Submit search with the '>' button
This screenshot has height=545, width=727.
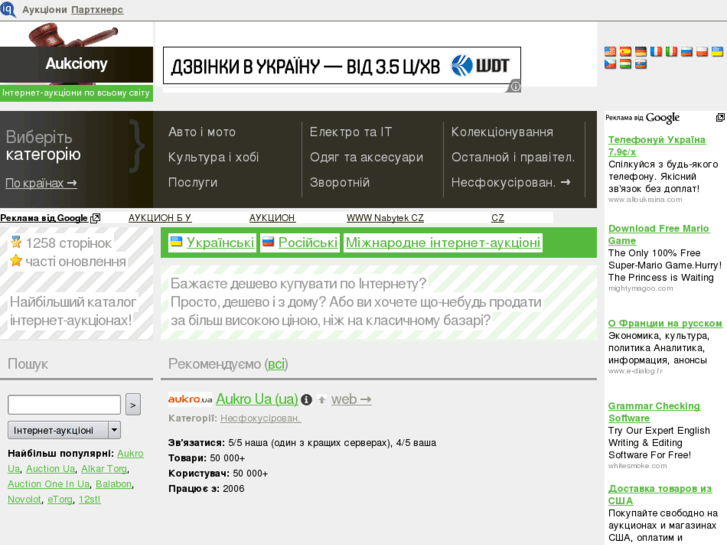133,405
